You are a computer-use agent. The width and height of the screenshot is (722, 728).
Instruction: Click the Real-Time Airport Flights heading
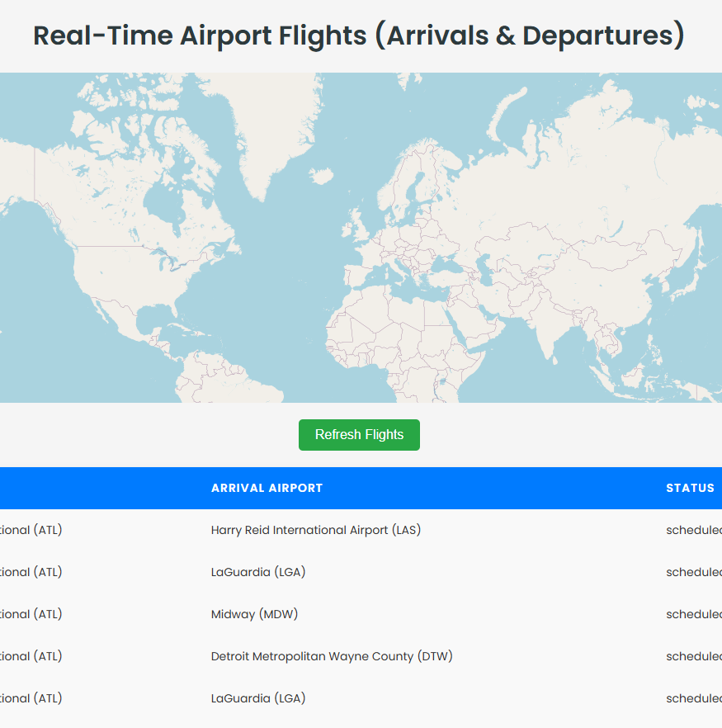coord(359,36)
